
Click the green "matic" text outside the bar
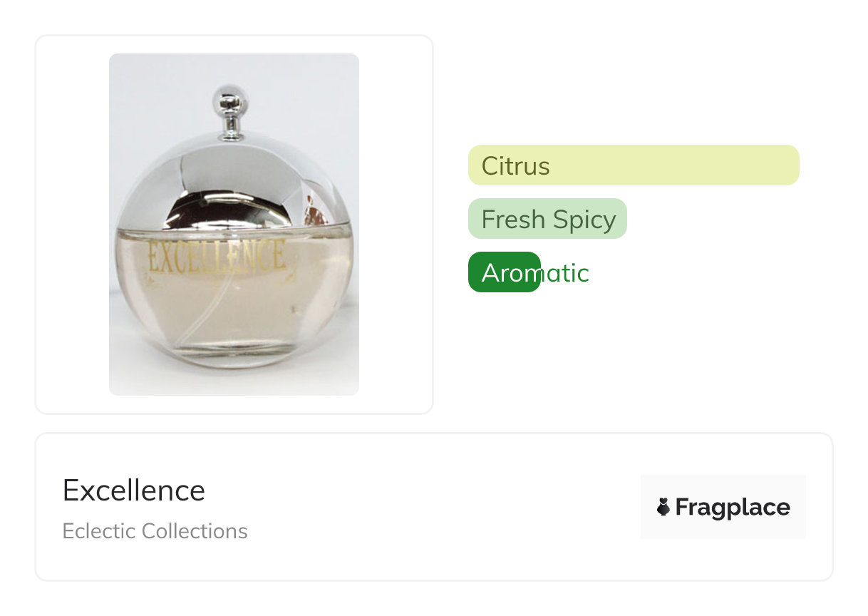point(566,273)
